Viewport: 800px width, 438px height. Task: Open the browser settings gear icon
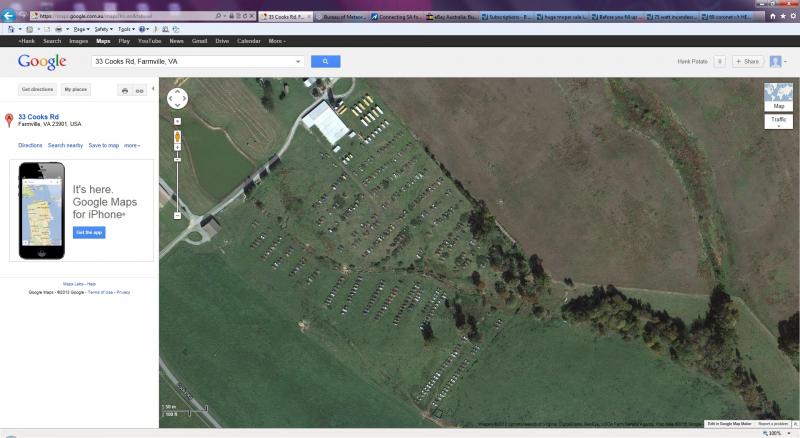793,16
